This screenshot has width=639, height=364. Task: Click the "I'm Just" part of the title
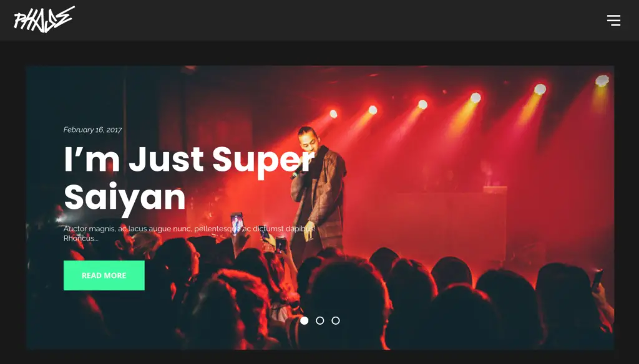pos(134,160)
